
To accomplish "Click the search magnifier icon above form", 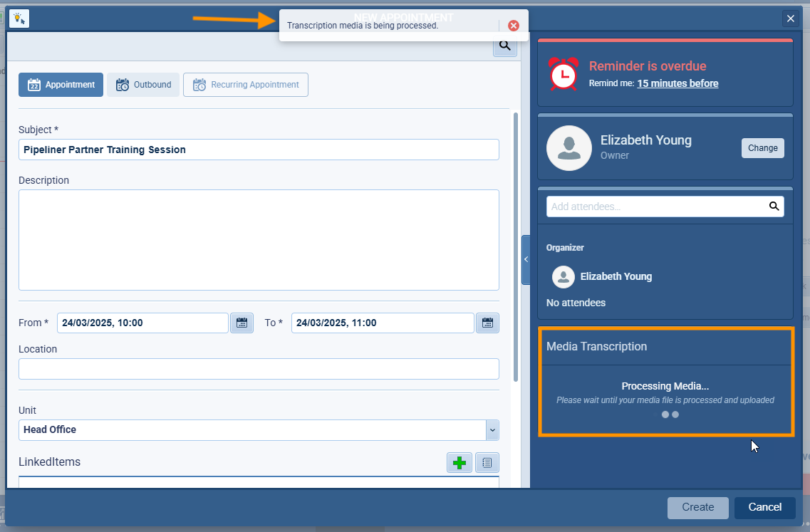I will point(505,46).
